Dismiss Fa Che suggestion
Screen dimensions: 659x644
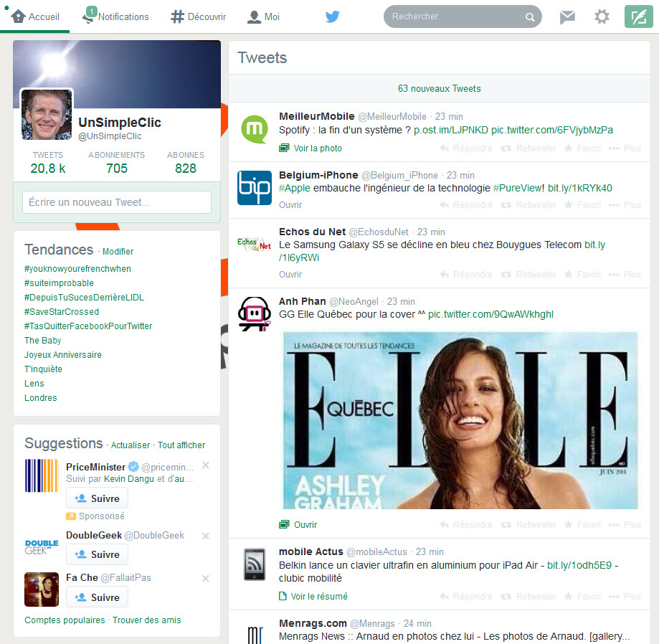(206, 579)
